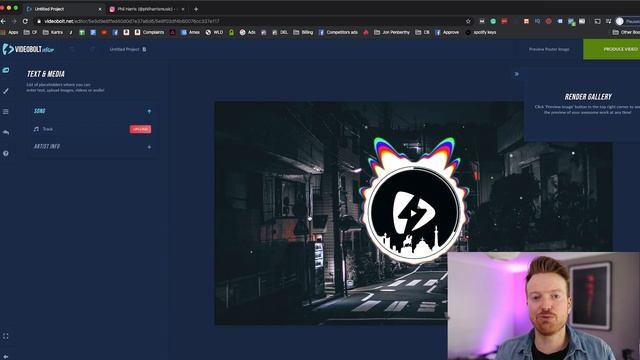
Task: Open the WLD bookmark
Action: [215, 32]
